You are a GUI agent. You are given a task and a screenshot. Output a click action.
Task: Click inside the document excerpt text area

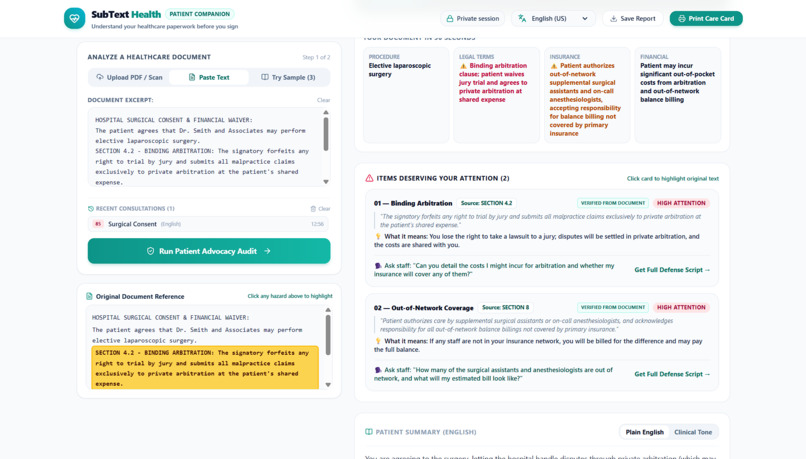205,147
